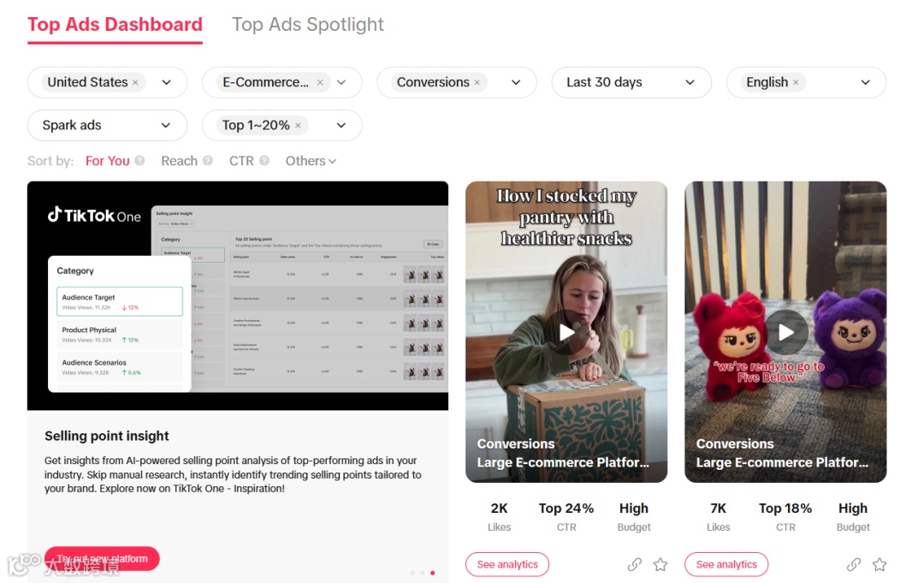Select the first carousel pagination dot
Image resolution: width=924 pixels, height=583 pixels.
(412, 573)
